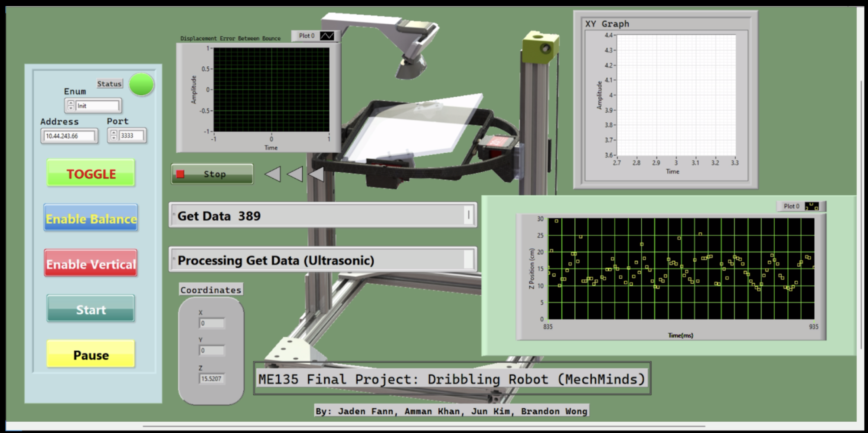Image resolution: width=868 pixels, height=433 pixels.
Task: Click the Port field showing 3333
Action: pos(132,135)
